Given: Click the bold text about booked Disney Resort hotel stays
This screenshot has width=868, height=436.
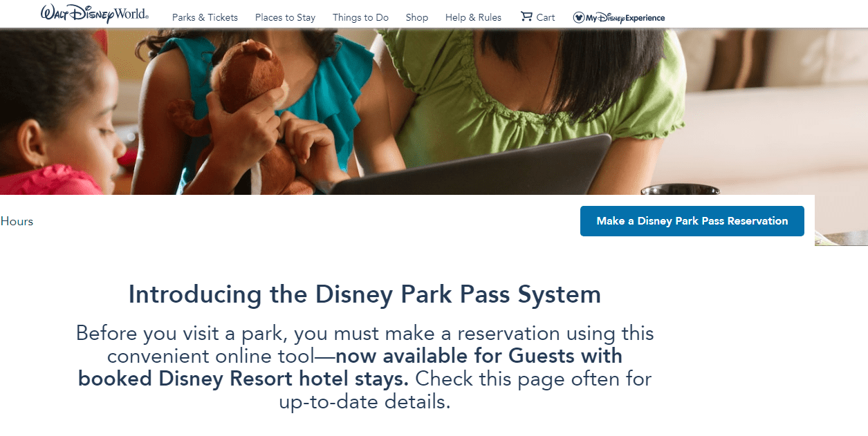Looking at the screenshot, I should coord(351,368).
